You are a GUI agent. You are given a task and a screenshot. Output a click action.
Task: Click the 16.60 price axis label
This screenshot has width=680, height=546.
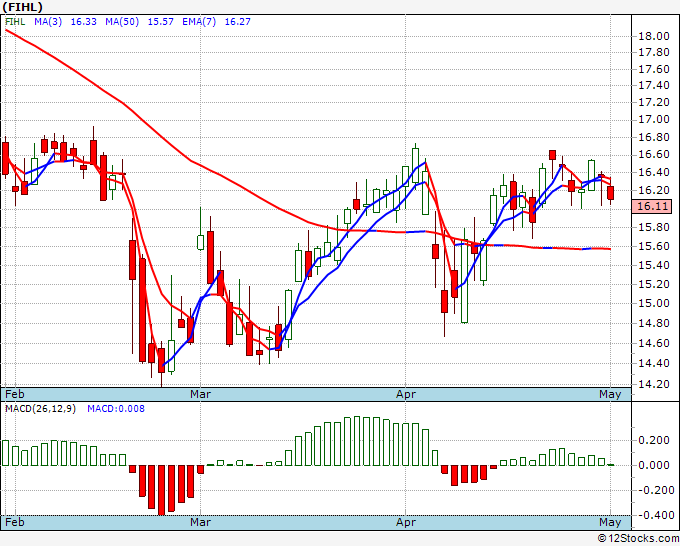coord(654,155)
